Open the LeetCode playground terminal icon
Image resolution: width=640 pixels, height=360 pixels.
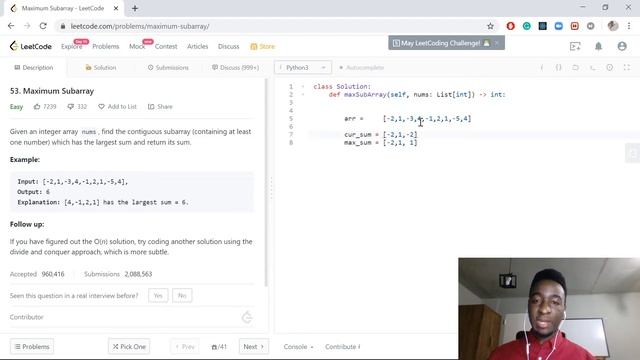[x=575, y=46]
